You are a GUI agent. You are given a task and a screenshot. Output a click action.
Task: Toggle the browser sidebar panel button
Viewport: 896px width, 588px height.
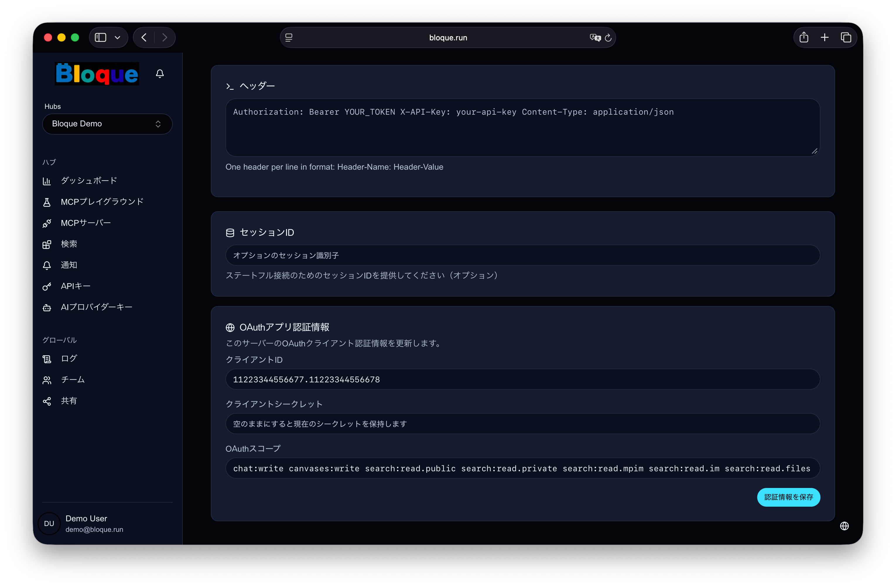click(100, 38)
